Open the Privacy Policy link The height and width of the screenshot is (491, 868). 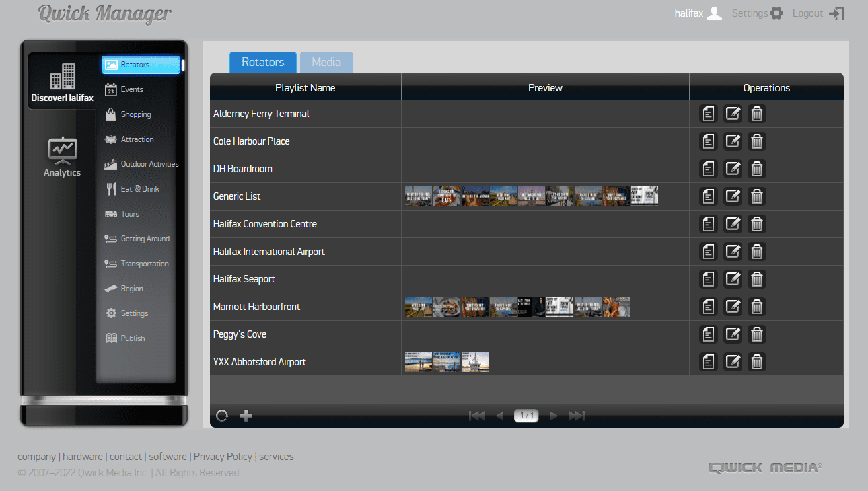click(x=223, y=457)
